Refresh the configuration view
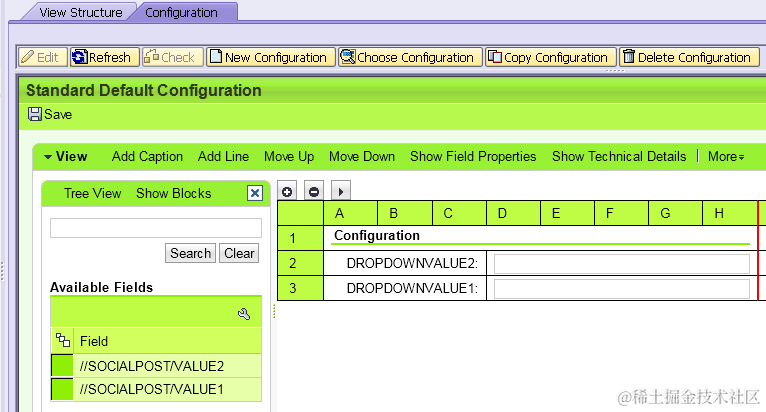The image size is (766, 412). (104, 57)
